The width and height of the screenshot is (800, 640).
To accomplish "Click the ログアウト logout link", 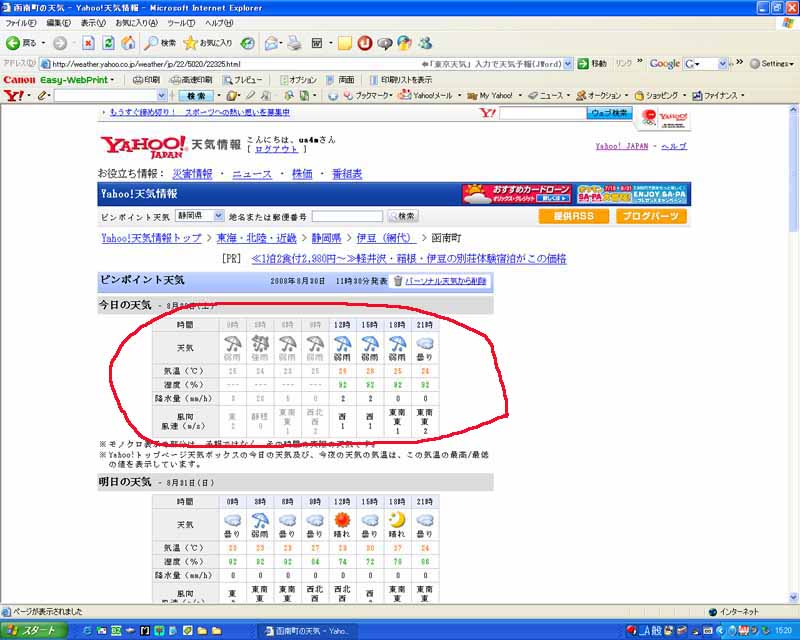I will pos(276,149).
